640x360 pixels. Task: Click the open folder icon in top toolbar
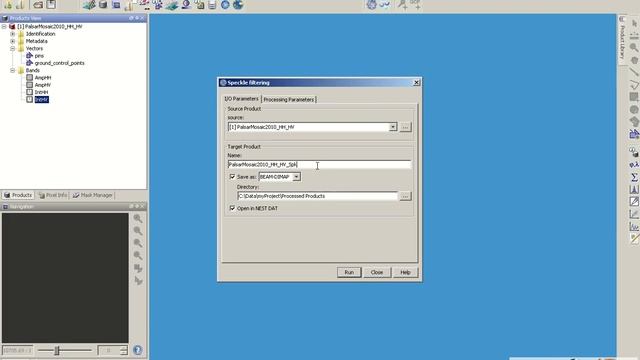38,4
